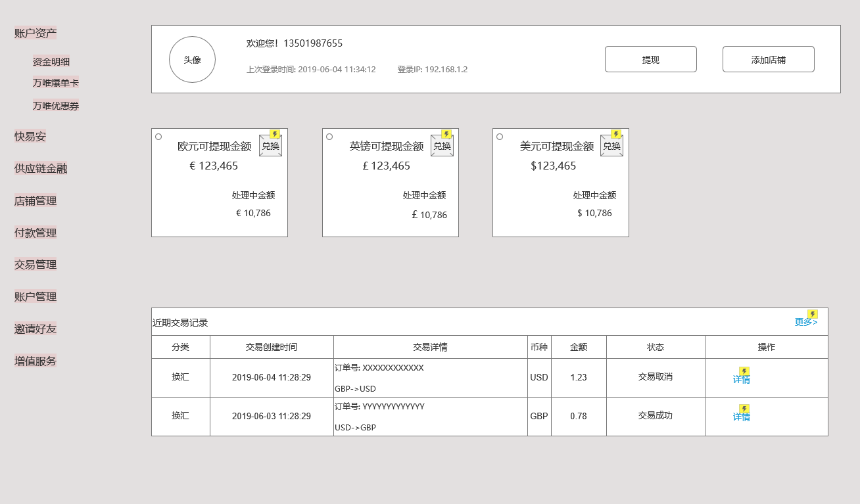
Task: Click the 币种 column header
Action: click(x=539, y=347)
